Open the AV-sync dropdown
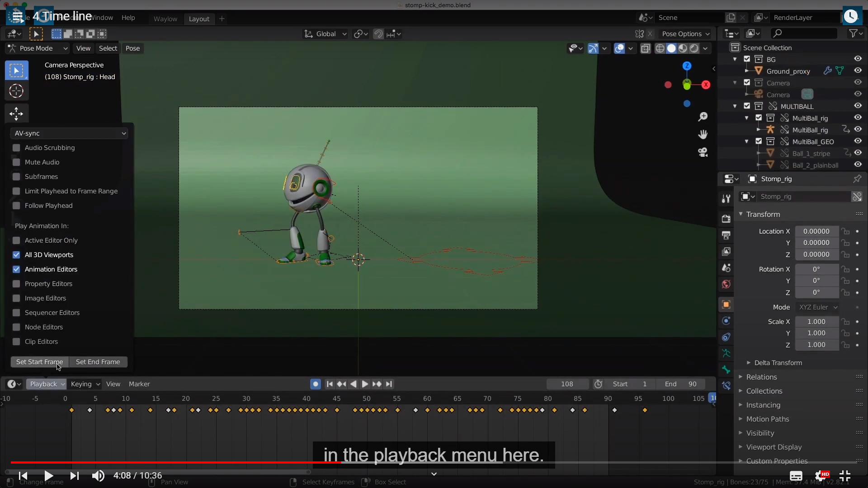This screenshot has height=488, width=868. pos(69,133)
